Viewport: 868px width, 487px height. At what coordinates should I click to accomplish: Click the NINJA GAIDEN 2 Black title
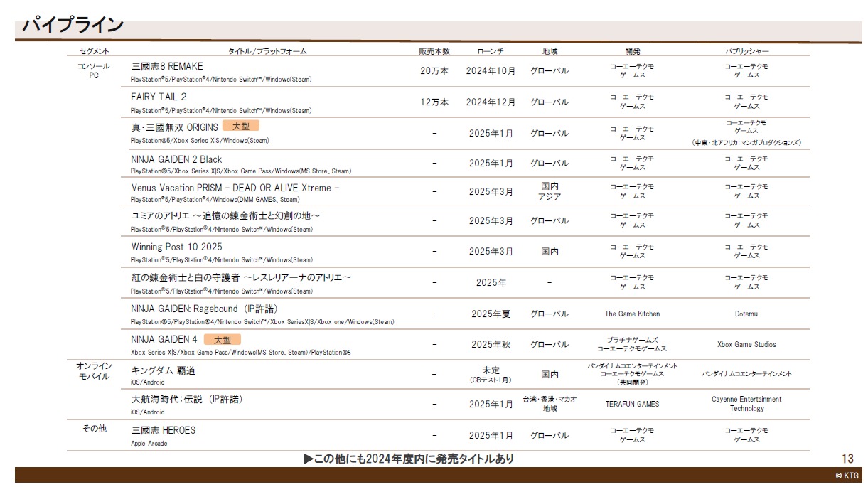(176, 159)
